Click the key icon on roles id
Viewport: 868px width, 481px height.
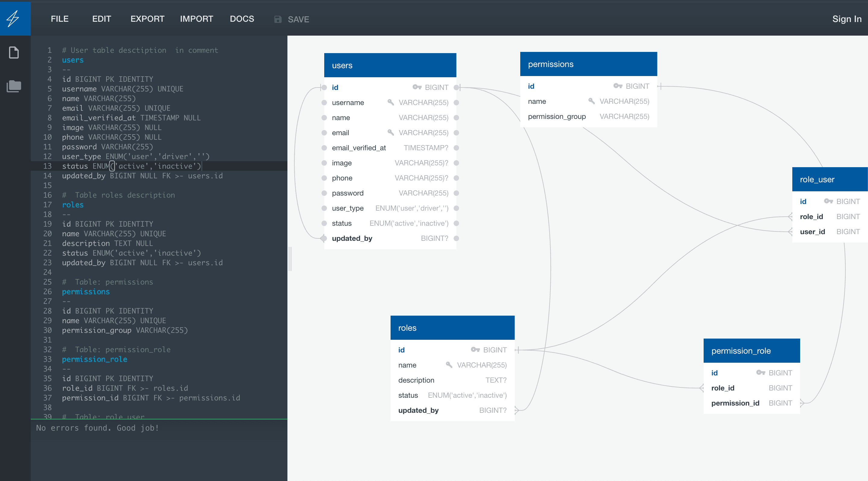pyautogui.click(x=475, y=349)
